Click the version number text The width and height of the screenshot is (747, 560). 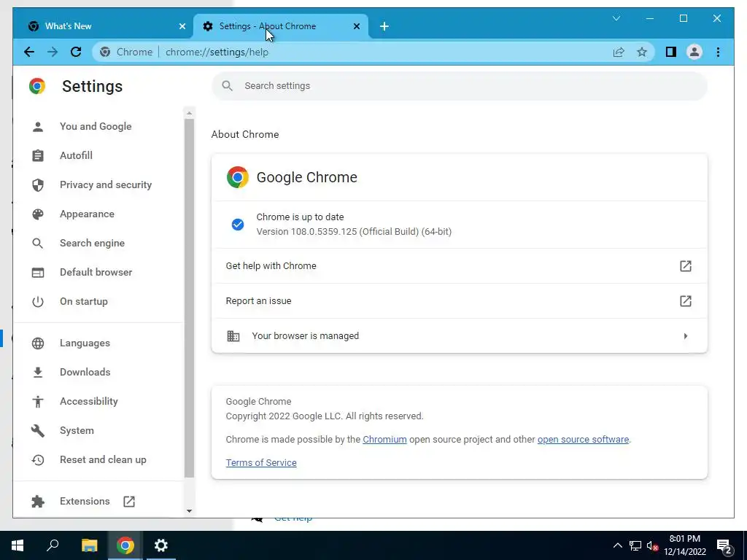[x=354, y=231]
